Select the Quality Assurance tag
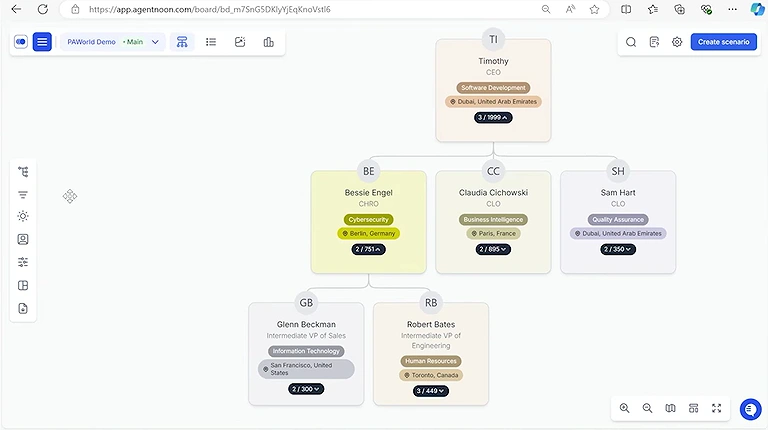This screenshot has width=768, height=430. [618, 219]
